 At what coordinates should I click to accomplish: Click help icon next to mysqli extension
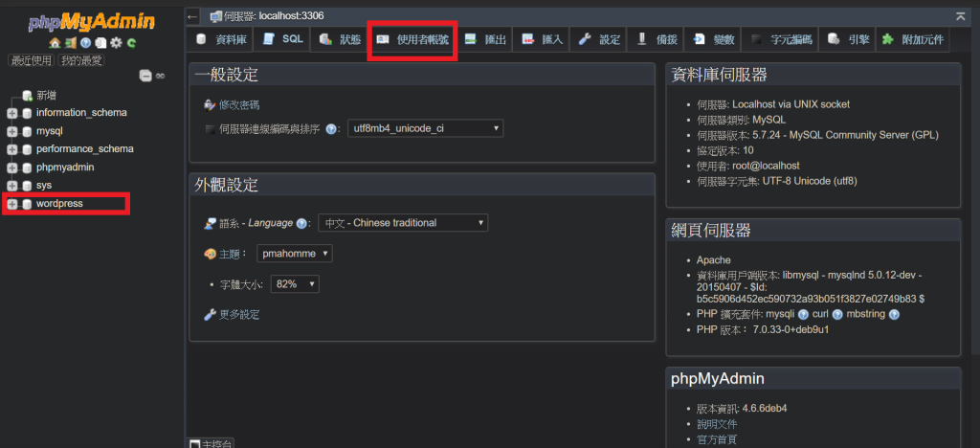pyautogui.click(x=803, y=314)
